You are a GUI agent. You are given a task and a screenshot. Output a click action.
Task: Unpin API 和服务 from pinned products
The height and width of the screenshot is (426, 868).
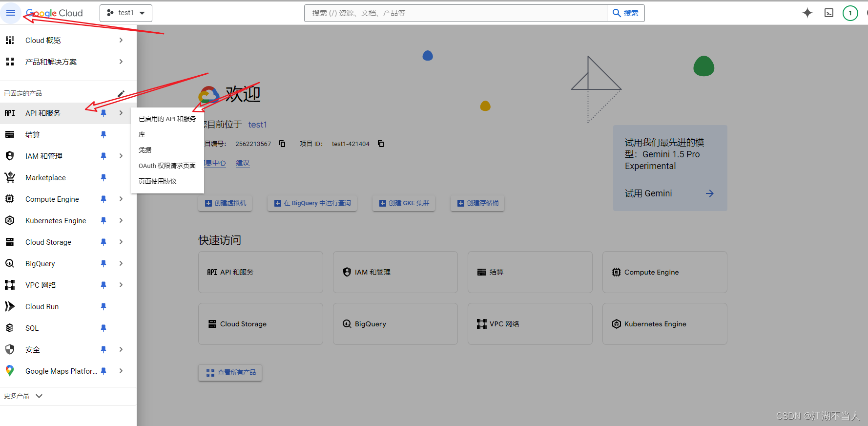[103, 113]
